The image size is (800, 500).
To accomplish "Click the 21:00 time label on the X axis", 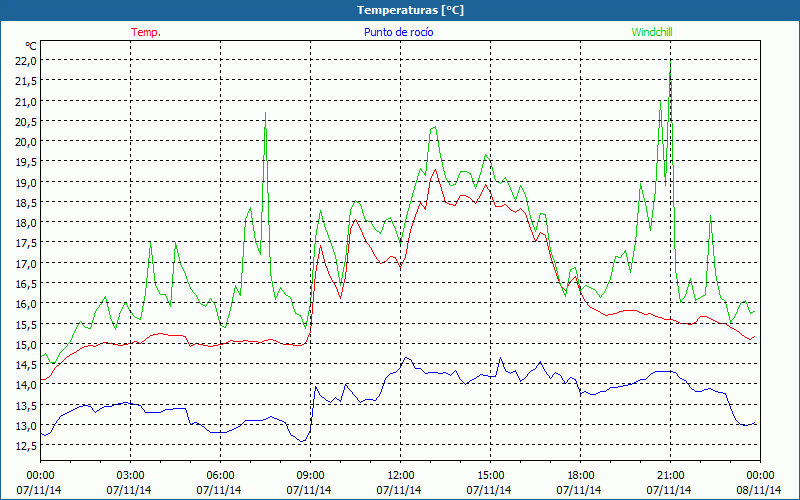I will [670, 476].
